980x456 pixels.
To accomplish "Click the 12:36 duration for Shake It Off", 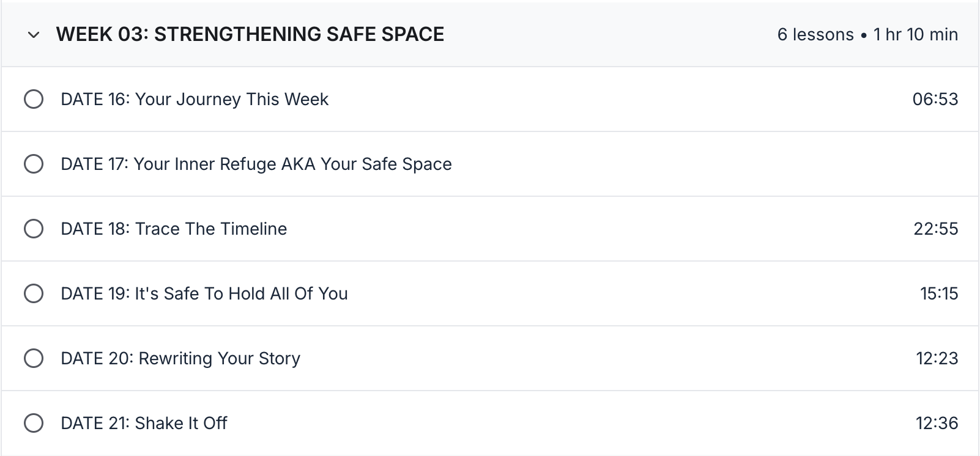I will 937,423.
